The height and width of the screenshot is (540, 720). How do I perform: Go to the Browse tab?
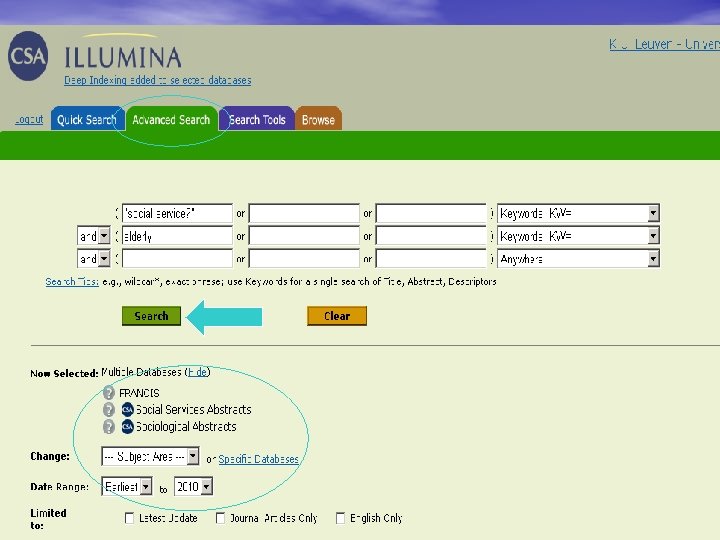pos(318,119)
